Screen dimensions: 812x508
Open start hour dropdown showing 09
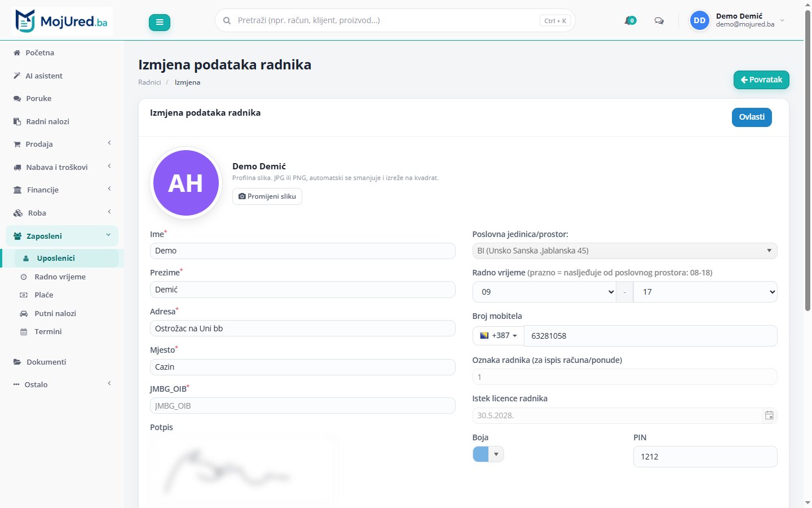point(544,292)
